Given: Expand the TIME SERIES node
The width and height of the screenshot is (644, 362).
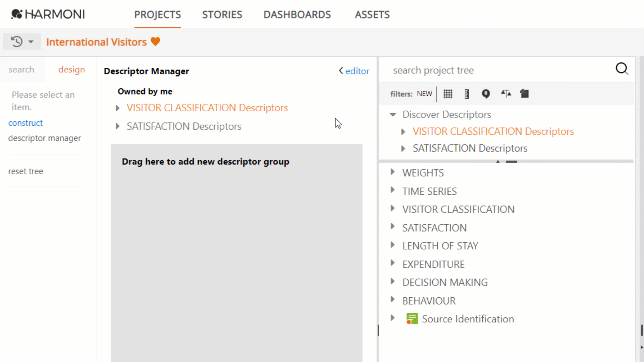Looking at the screenshot, I should click(x=392, y=190).
